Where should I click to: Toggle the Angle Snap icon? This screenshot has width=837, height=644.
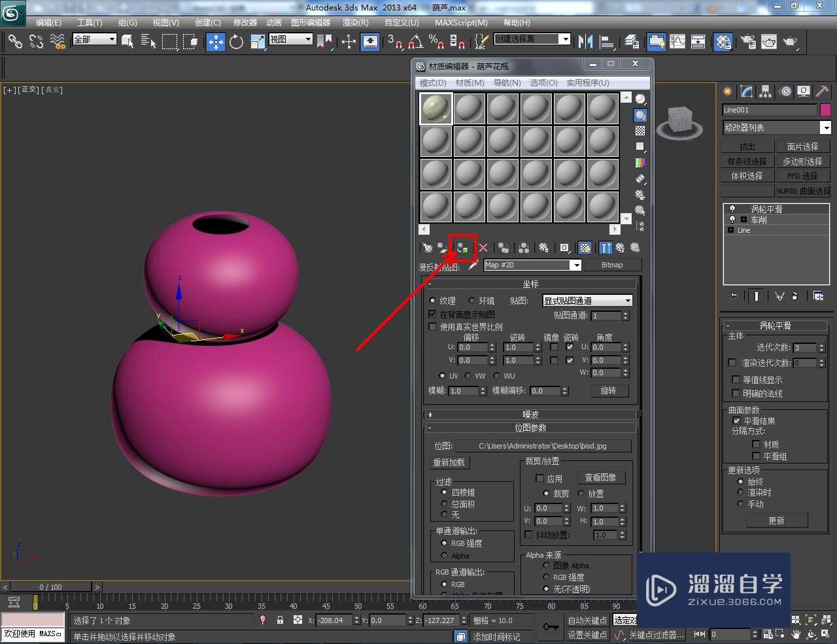click(415, 42)
